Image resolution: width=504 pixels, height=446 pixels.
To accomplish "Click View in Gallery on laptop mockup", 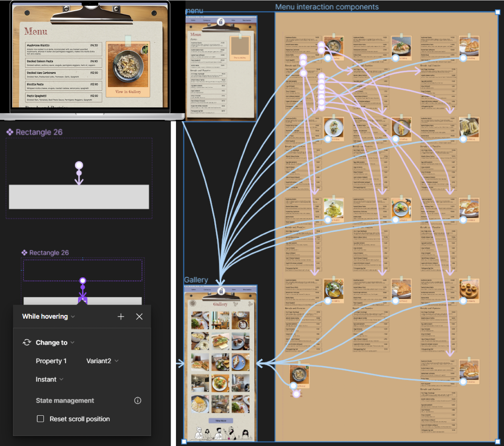I will coord(128,92).
